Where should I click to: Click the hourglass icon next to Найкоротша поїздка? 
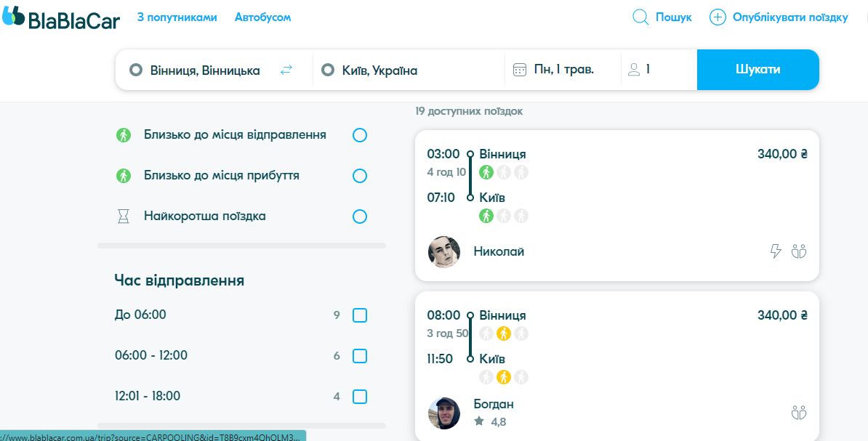[123, 216]
